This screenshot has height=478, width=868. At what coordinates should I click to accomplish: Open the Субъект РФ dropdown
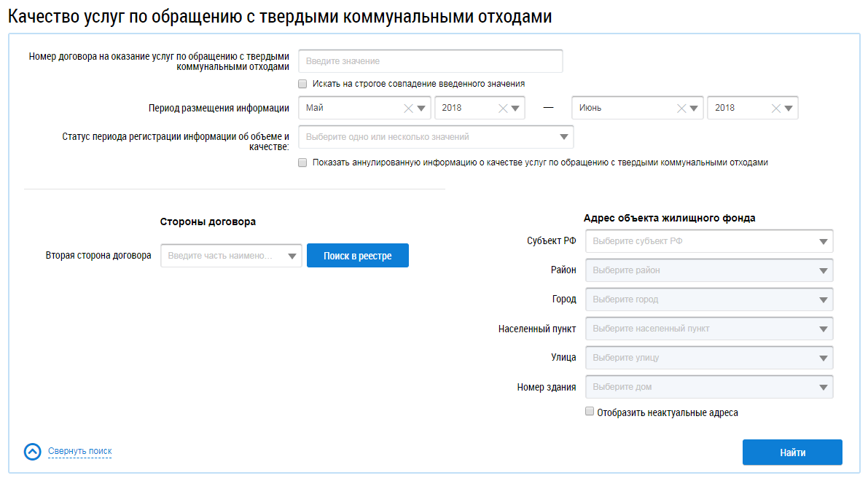click(x=823, y=241)
